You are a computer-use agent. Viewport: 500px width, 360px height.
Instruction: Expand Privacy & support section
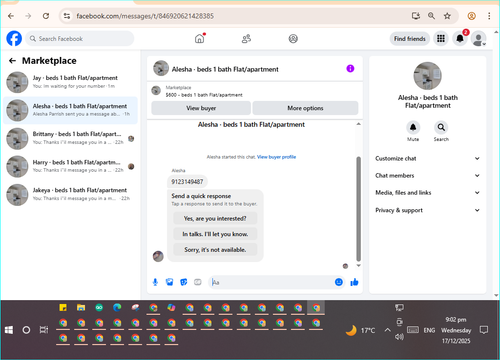pyautogui.click(x=427, y=210)
